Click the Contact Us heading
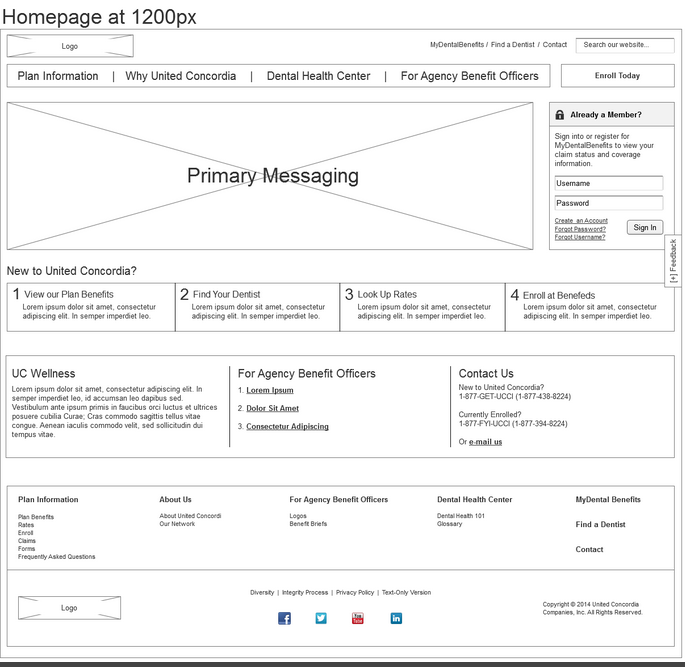Screen dimensions: 685x667 (486, 373)
